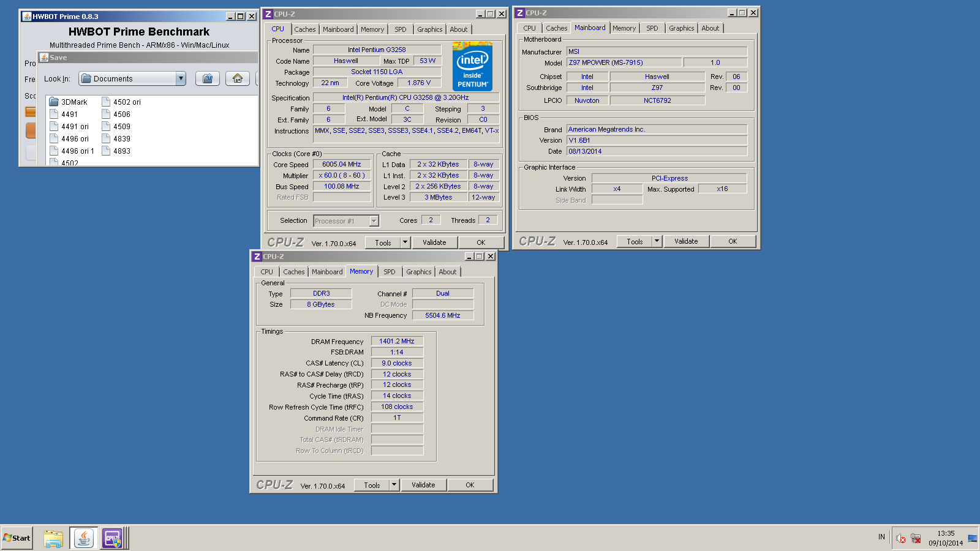Expand Tools dropdown arrow in Memory window
The image size is (980, 551).
click(394, 485)
